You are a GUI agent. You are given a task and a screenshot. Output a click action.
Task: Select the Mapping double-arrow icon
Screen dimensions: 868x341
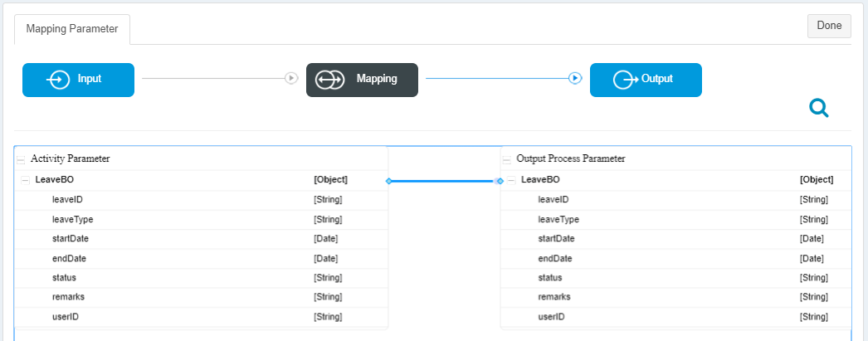click(x=329, y=80)
